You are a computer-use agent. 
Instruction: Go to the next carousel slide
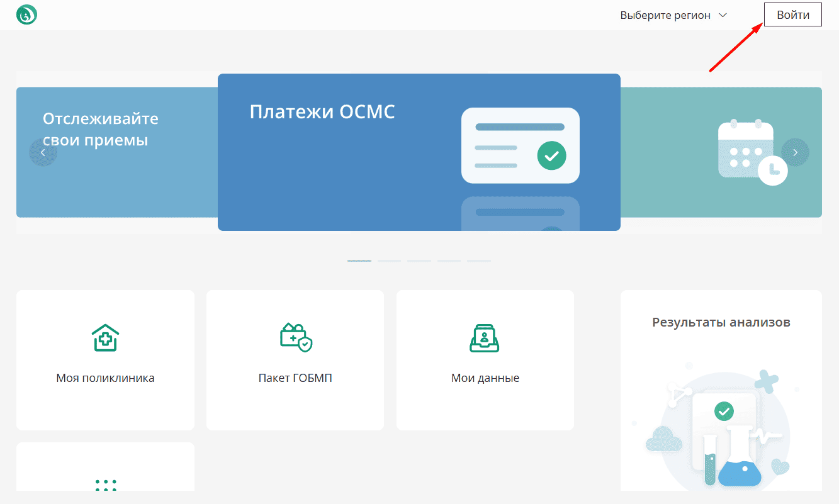click(795, 152)
